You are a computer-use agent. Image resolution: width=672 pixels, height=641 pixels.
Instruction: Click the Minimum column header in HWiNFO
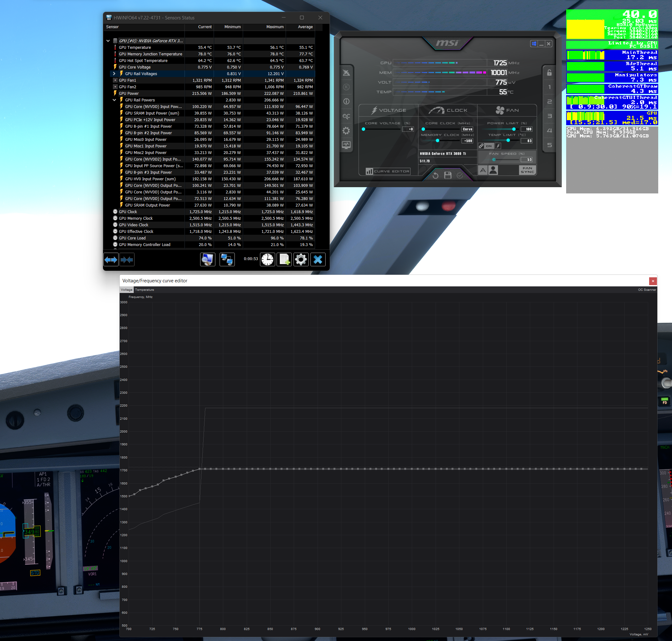[x=228, y=27]
